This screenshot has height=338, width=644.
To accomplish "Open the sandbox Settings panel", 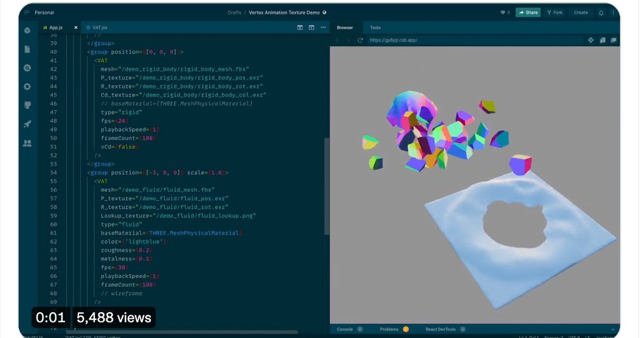I will click(x=27, y=86).
